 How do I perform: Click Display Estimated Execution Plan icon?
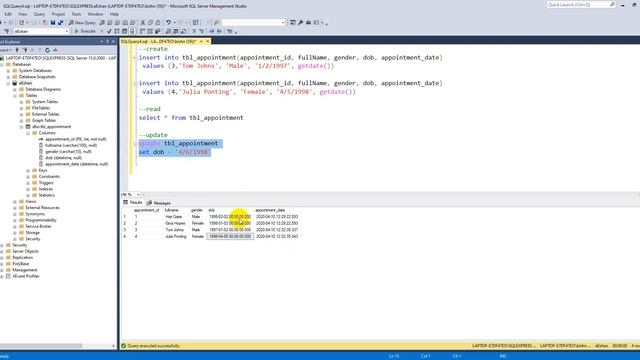pyautogui.click(x=117, y=31)
